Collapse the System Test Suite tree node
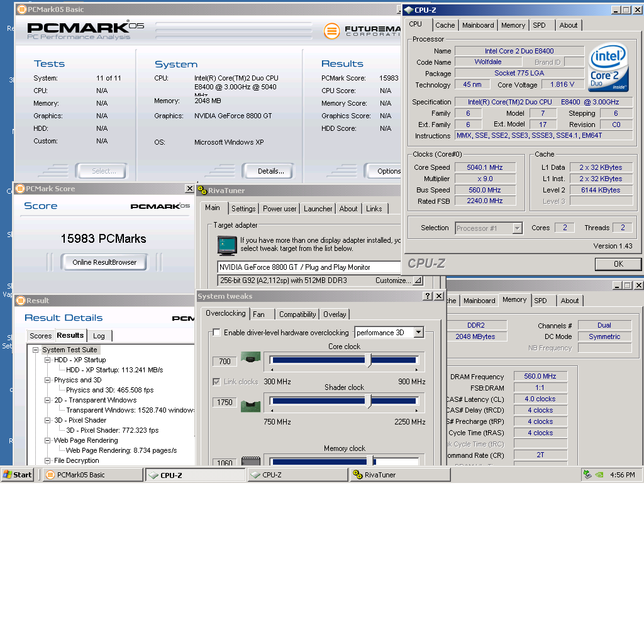The image size is (644, 644). click(x=36, y=350)
